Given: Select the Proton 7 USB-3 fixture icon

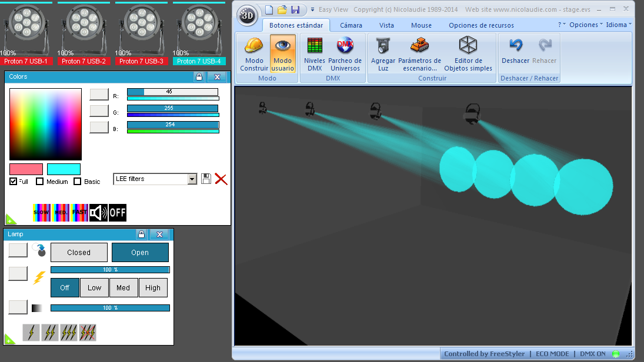Looking at the screenshot, I should click(141, 33).
